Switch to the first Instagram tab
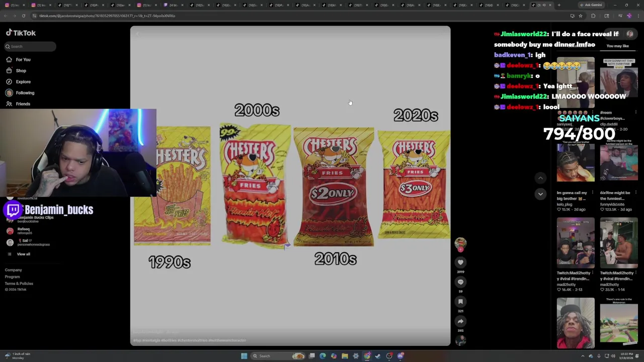Image resolution: width=644 pixels, height=362 pixels. (x=14, y=5)
